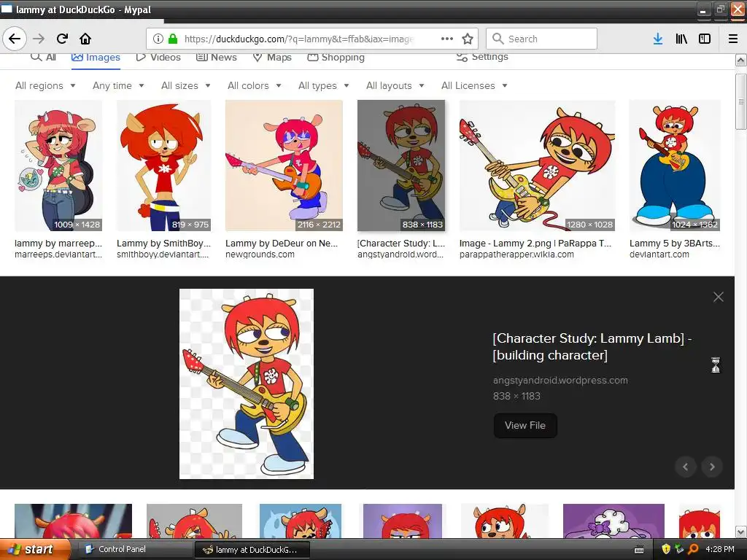This screenshot has height=560, width=747.
Task: Close the image detail panel with X
Action: (719, 297)
